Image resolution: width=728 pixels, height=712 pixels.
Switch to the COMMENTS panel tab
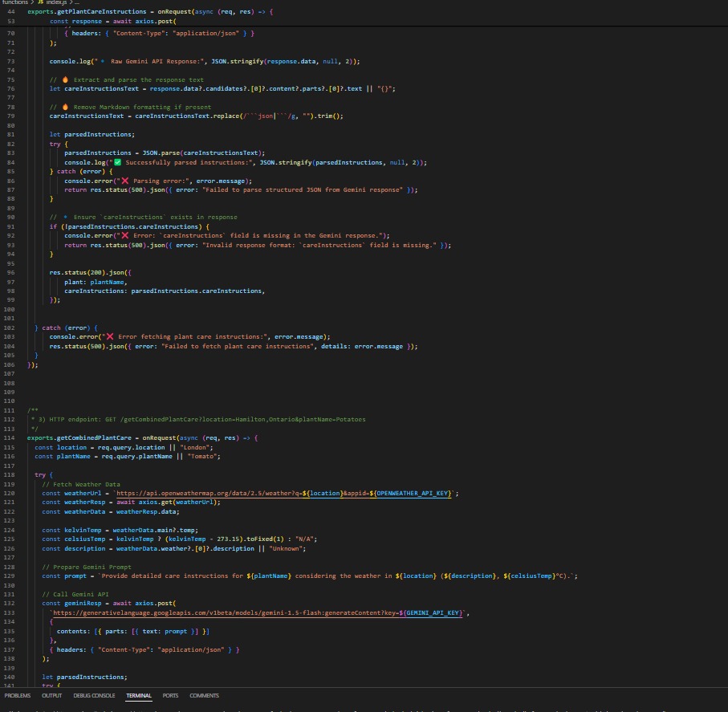(x=204, y=695)
